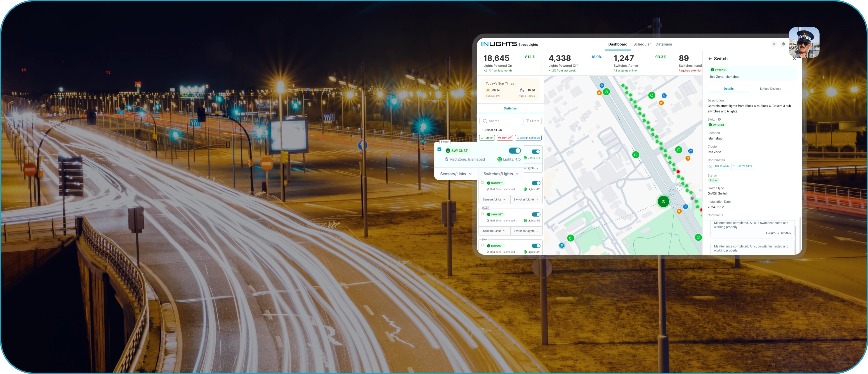The height and width of the screenshot is (374, 868).
Task: Click the 1,247 Switches Active figure
Action: (x=623, y=58)
